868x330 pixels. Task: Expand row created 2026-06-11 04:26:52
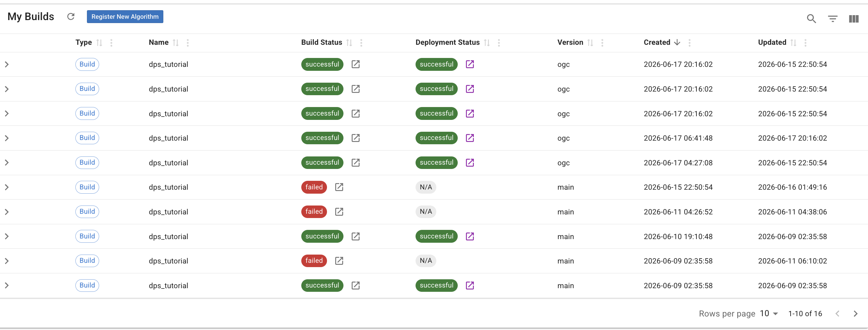[7, 212]
